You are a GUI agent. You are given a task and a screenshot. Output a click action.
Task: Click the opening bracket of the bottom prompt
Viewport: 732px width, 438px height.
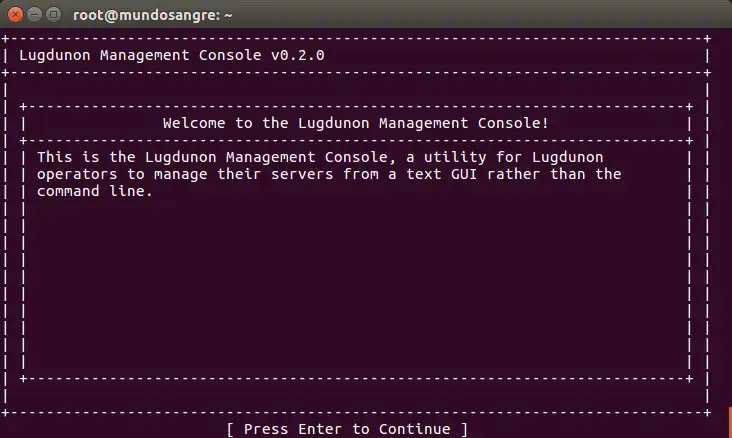tap(230, 429)
